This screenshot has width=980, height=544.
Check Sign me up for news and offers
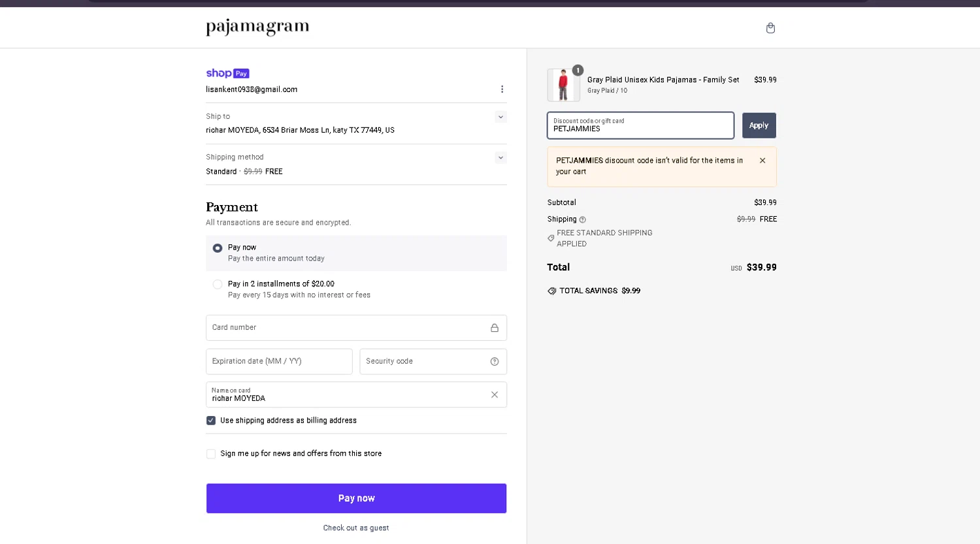coord(211,454)
